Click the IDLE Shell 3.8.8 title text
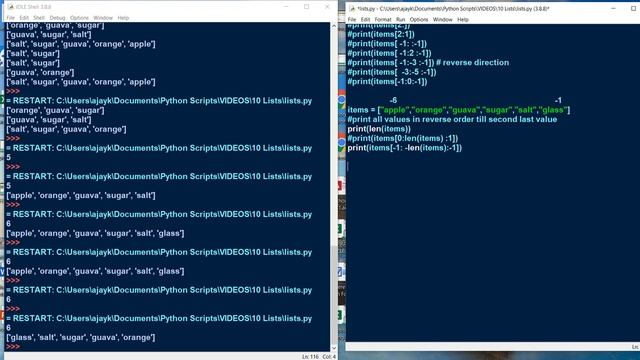Image resolution: width=640 pixels, height=360 pixels. [x=34, y=7]
